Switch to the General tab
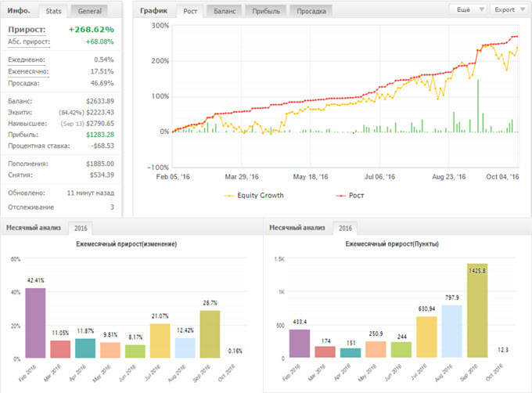532x393 pixels. click(89, 11)
